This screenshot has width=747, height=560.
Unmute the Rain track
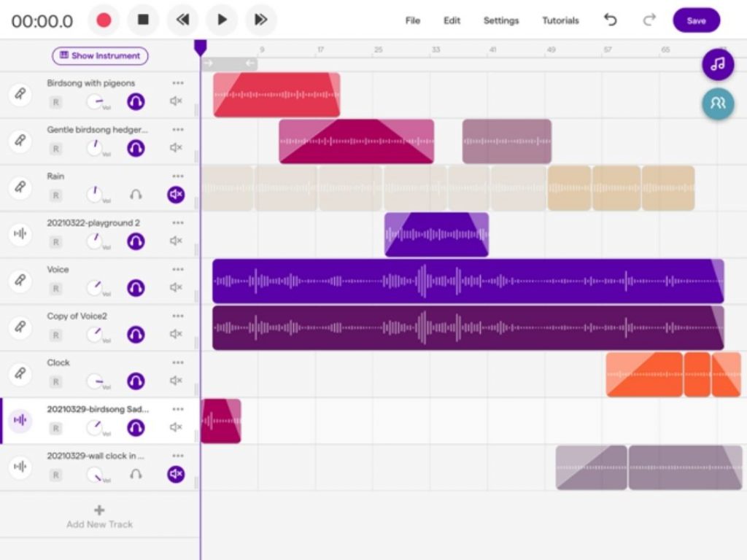coord(176,195)
